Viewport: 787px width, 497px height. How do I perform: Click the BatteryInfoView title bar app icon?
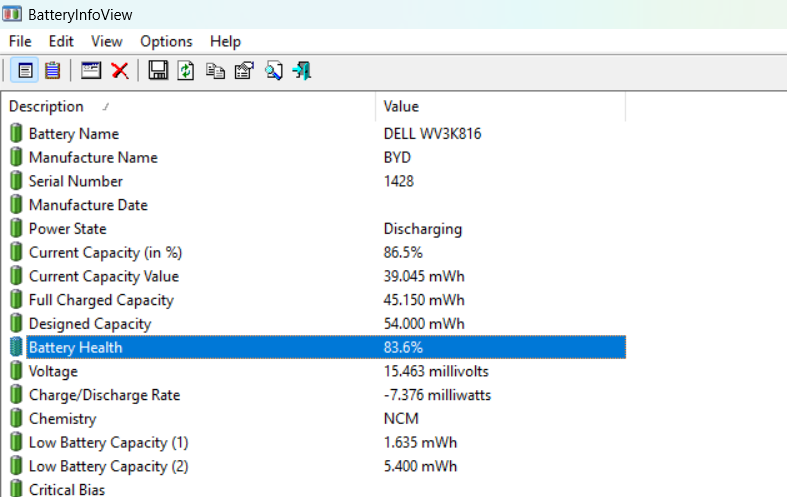pos(12,14)
